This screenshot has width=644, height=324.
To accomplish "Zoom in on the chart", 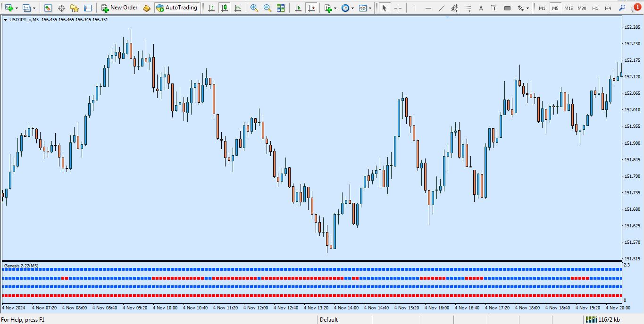I will coord(254,8).
